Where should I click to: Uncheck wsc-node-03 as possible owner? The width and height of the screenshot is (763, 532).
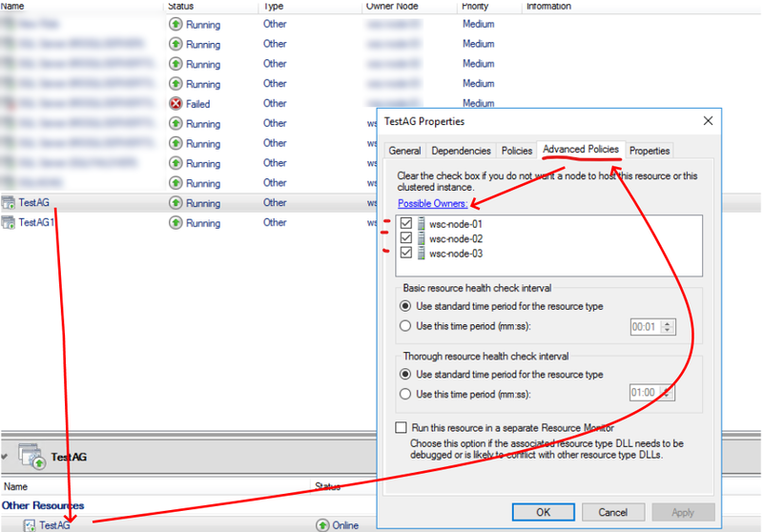pos(406,253)
